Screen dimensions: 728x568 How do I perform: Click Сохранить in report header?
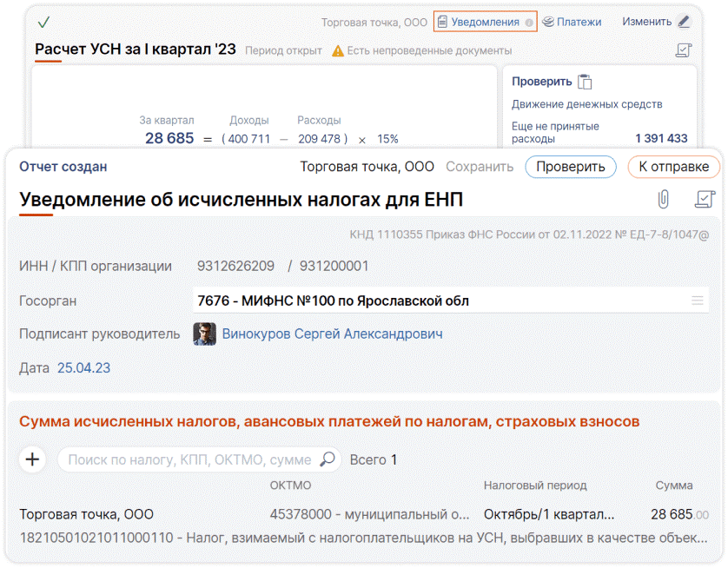[480, 167]
